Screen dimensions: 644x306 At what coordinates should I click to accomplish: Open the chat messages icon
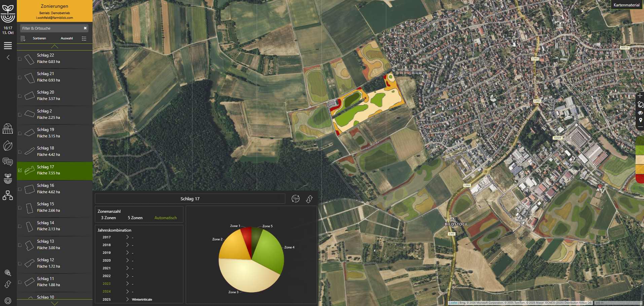[x=8, y=162]
